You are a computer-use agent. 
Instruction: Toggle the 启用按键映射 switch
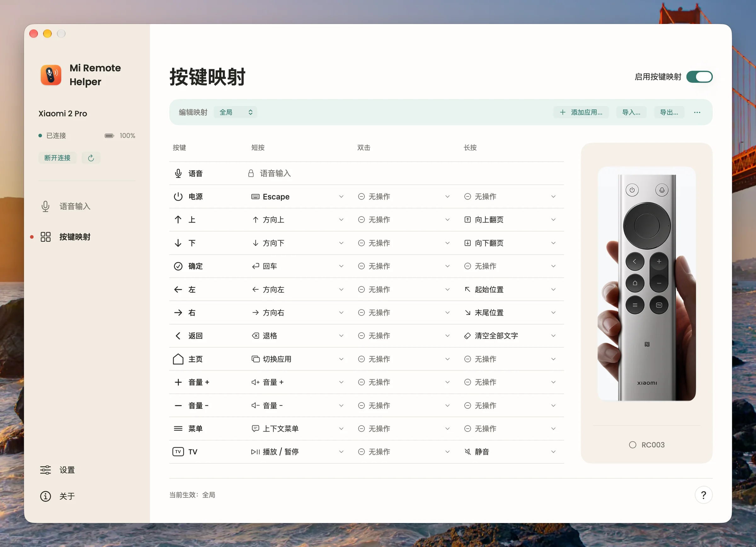pos(699,77)
